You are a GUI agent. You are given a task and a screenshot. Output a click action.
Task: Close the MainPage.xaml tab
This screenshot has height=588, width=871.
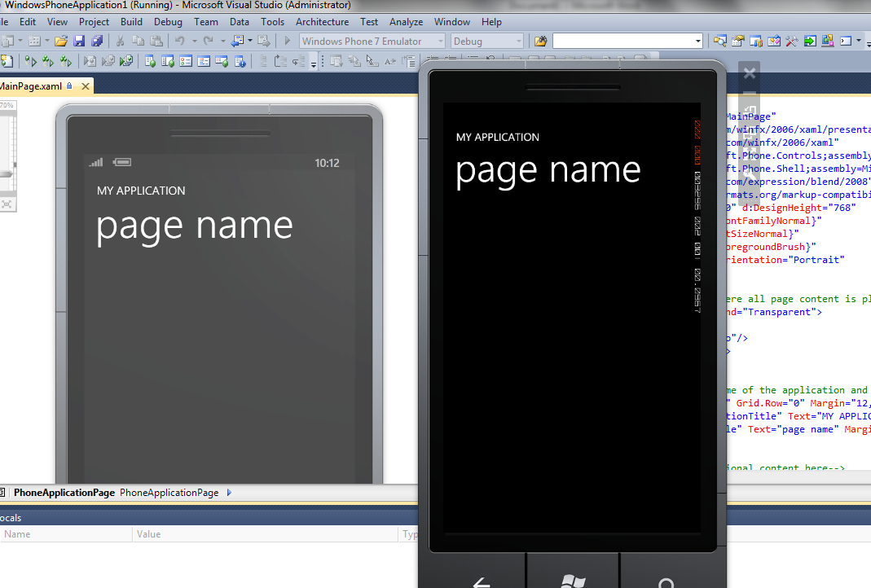pyautogui.click(x=84, y=86)
